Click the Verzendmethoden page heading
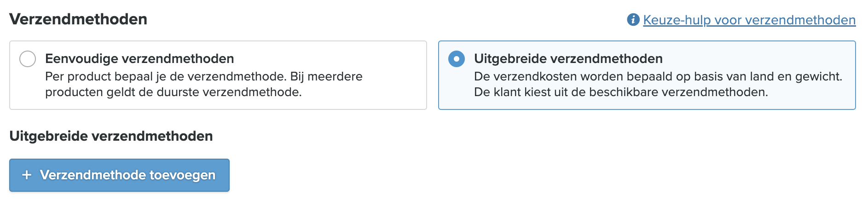Image resolution: width=868 pixels, height=206 pixels. (x=78, y=19)
